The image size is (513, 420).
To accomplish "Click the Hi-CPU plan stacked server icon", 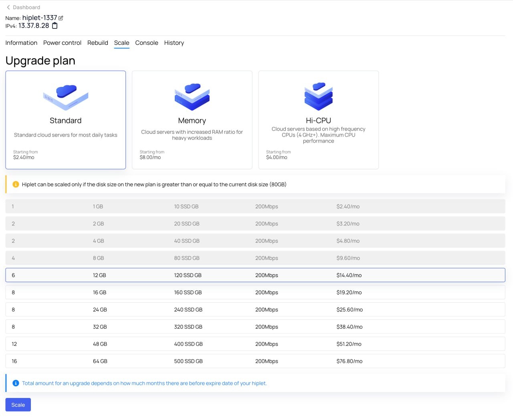I will click(319, 96).
